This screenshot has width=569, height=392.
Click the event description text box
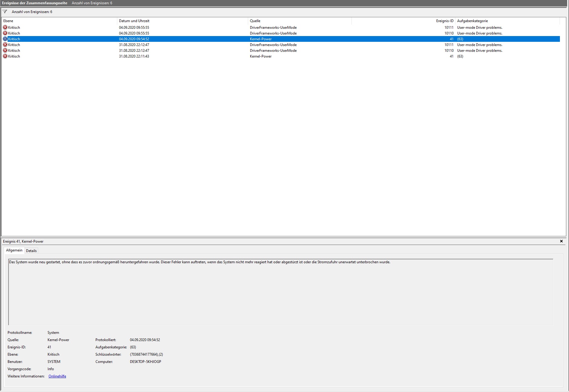[x=281, y=292]
